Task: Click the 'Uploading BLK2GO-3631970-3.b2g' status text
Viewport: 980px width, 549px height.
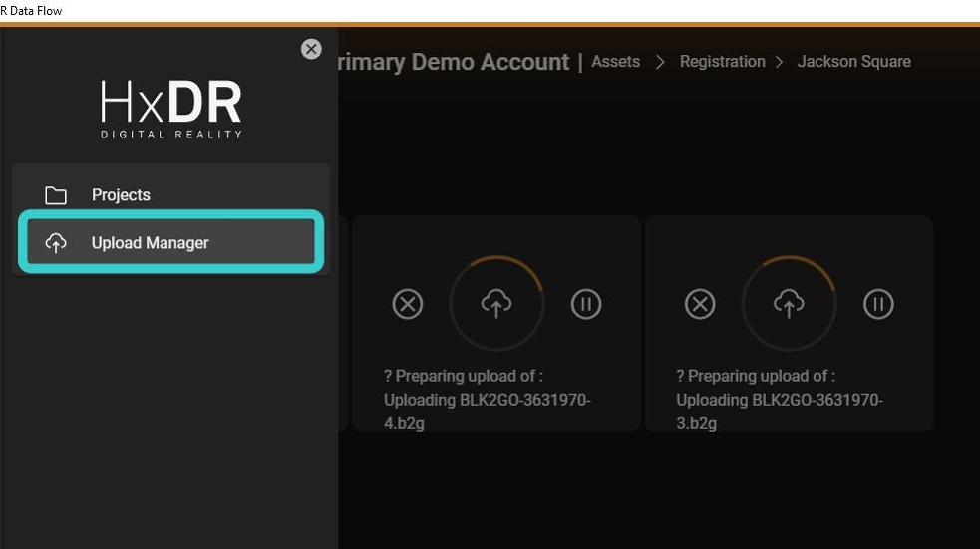Action: pos(780,412)
